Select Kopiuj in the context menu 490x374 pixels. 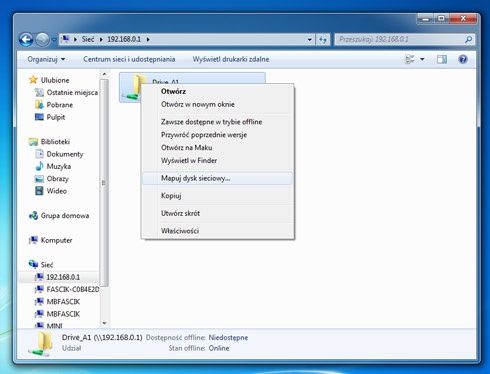point(217,196)
